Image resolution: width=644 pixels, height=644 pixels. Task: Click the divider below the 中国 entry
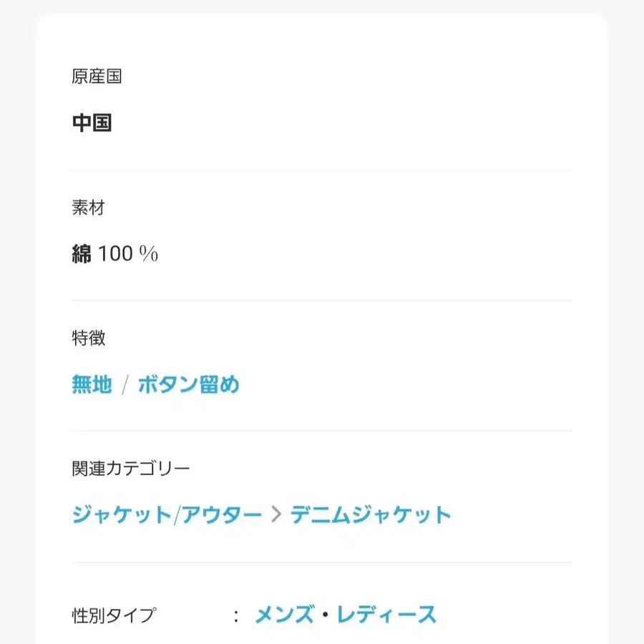pos(321,170)
